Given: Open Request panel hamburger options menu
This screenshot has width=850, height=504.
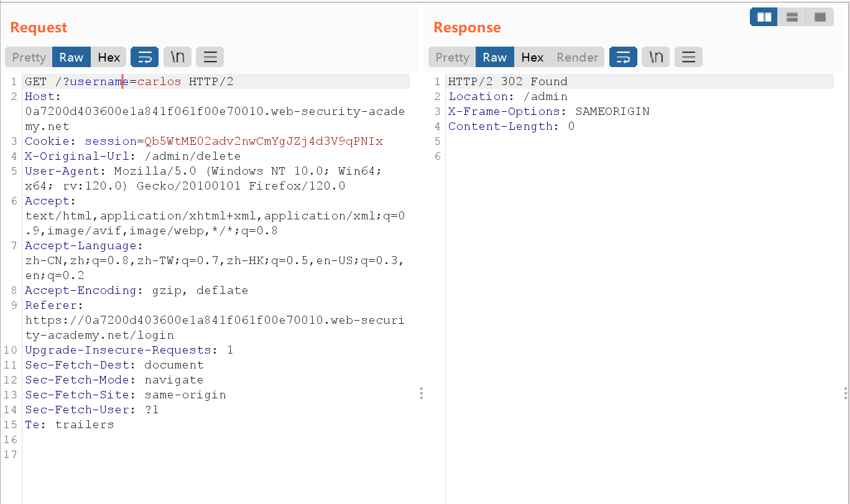Looking at the screenshot, I should click(210, 57).
